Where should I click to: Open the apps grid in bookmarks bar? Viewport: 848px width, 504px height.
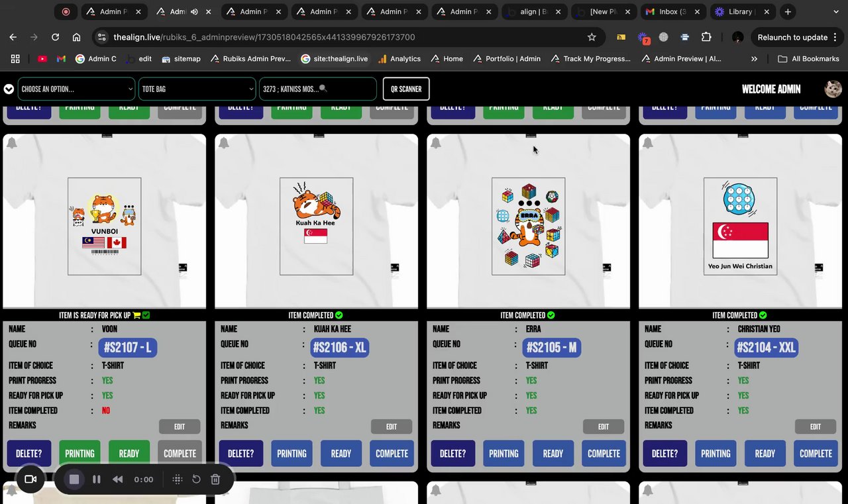pyautogui.click(x=15, y=58)
